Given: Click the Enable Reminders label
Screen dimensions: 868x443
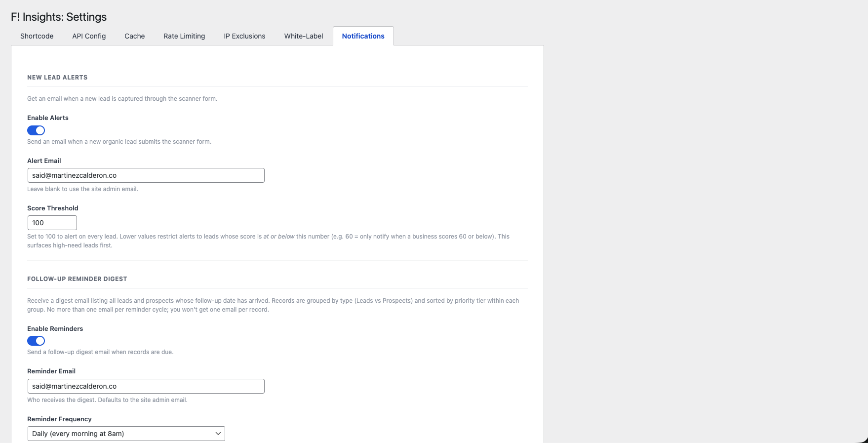Looking at the screenshot, I should pos(55,328).
